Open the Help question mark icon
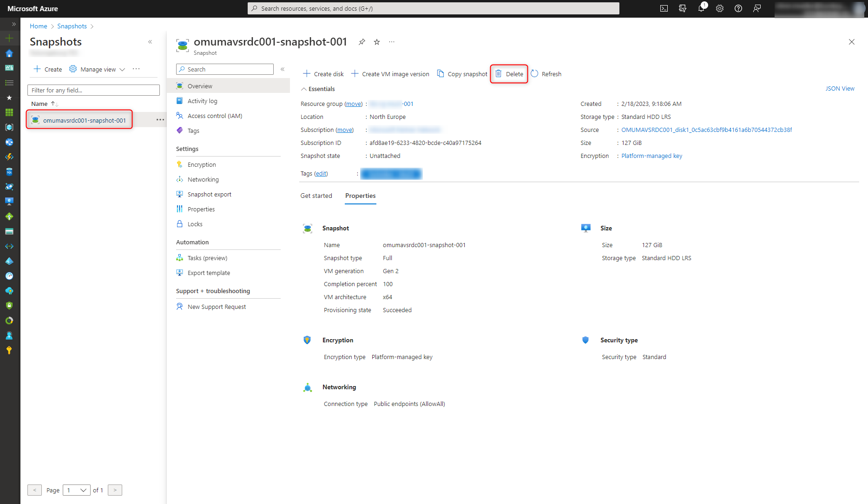Image resolution: width=868 pixels, height=504 pixels. coord(738,8)
